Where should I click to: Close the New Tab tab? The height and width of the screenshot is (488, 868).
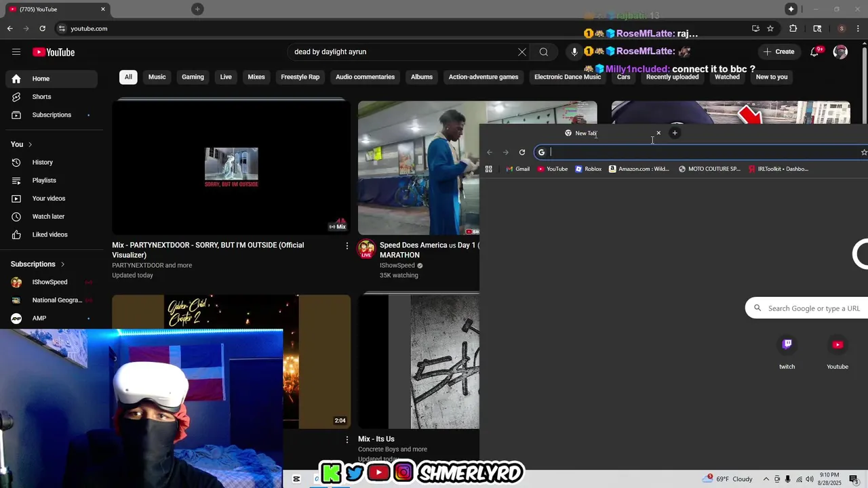pyautogui.click(x=658, y=133)
